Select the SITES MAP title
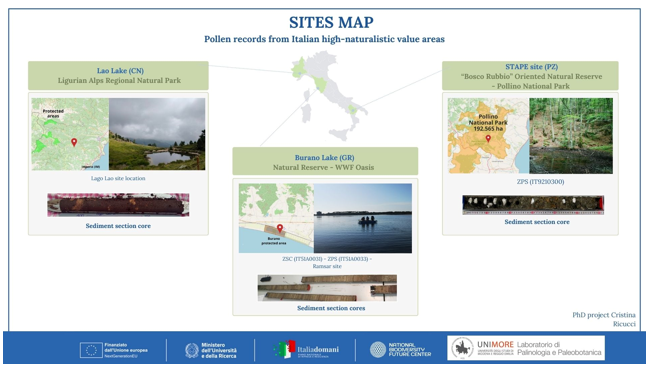 tap(331, 22)
